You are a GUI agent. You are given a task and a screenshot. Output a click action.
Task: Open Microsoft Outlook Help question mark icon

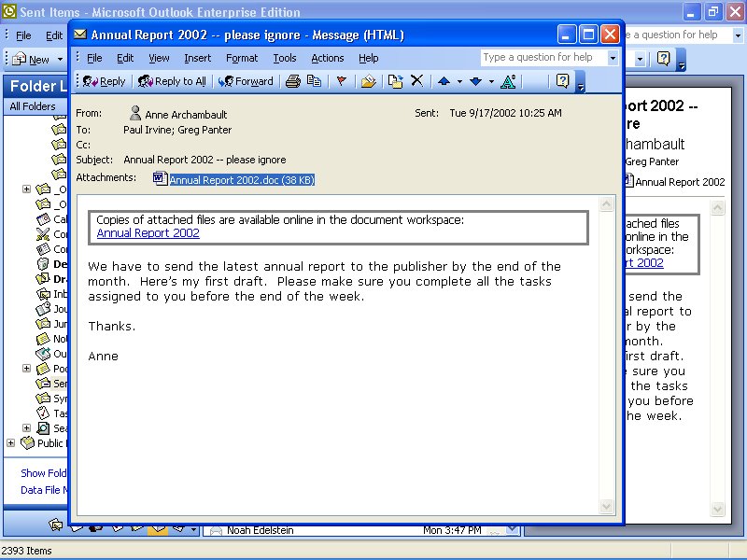[562, 81]
